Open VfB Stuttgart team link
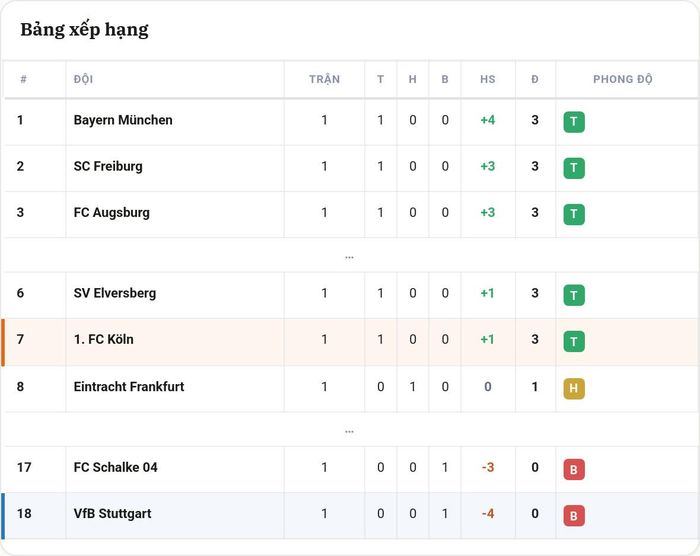 (x=112, y=514)
